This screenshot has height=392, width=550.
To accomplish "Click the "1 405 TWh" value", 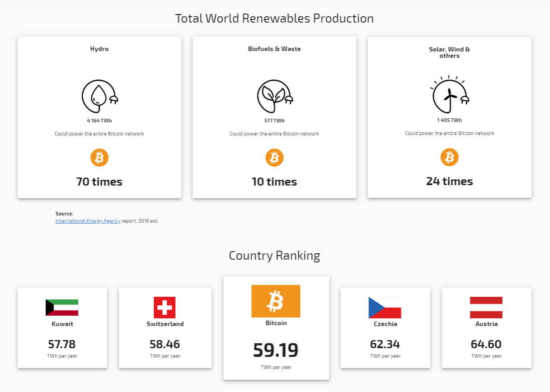I will (x=450, y=120).
